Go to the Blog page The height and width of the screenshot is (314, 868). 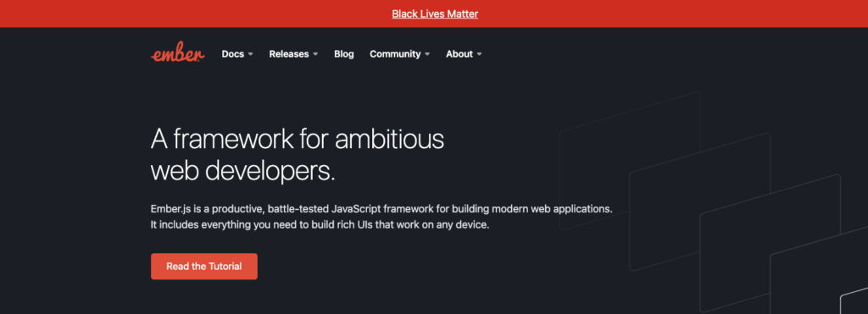344,54
